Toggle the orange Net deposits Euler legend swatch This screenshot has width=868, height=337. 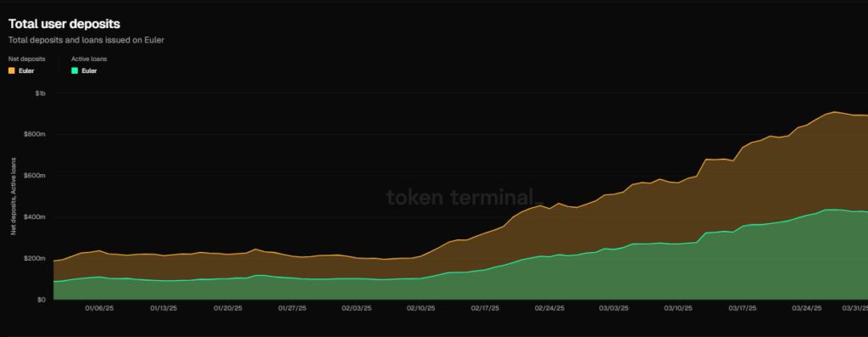(x=12, y=70)
